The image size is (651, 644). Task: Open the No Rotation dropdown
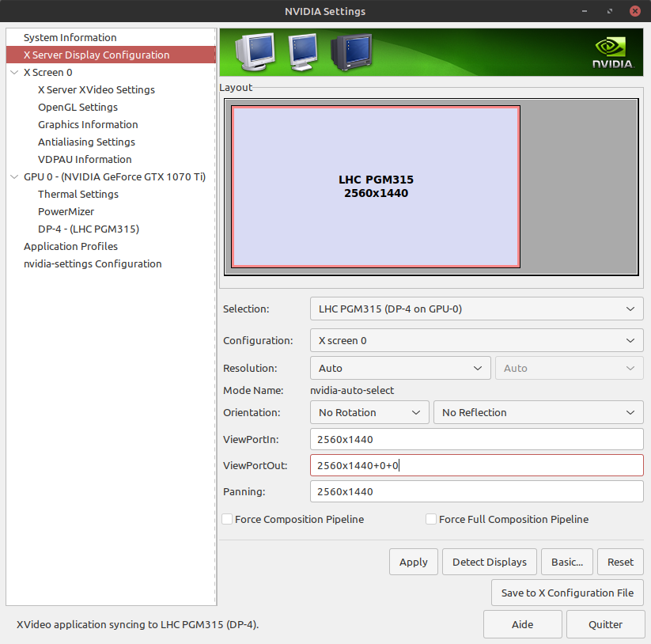[369, 413]
